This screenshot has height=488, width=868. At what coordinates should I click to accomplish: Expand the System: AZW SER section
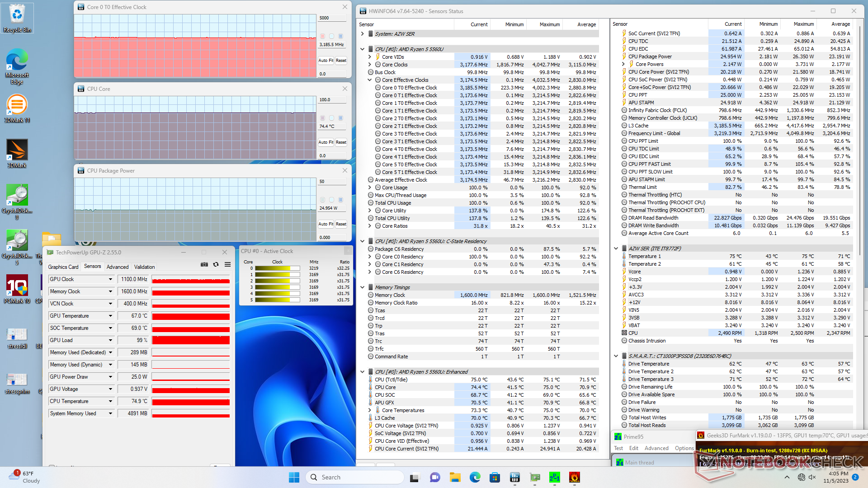pos(363,34)
